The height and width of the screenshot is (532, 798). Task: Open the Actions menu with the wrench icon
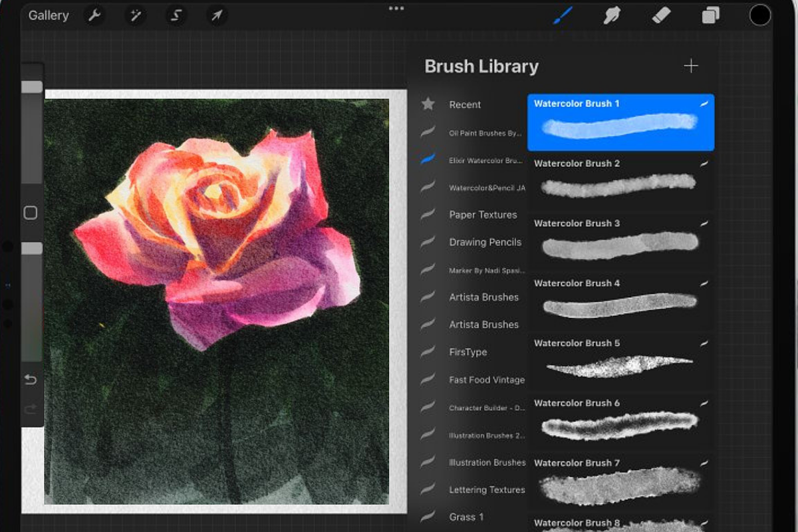coord(94,15)
